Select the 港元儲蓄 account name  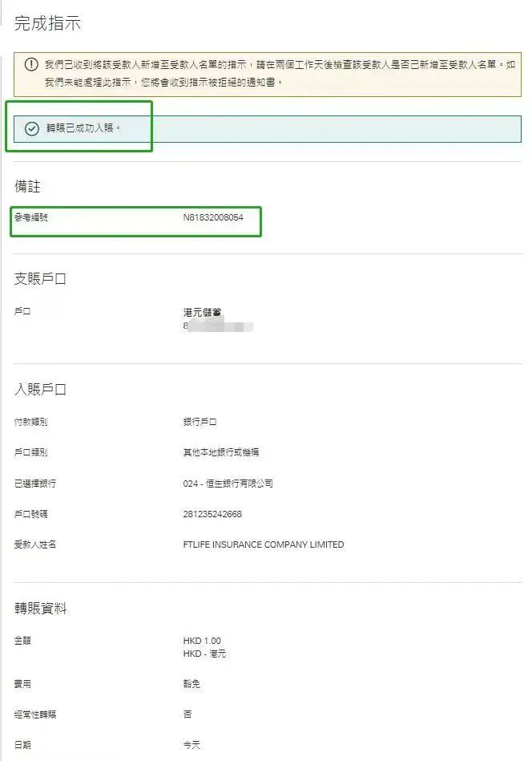pos(202,313)
